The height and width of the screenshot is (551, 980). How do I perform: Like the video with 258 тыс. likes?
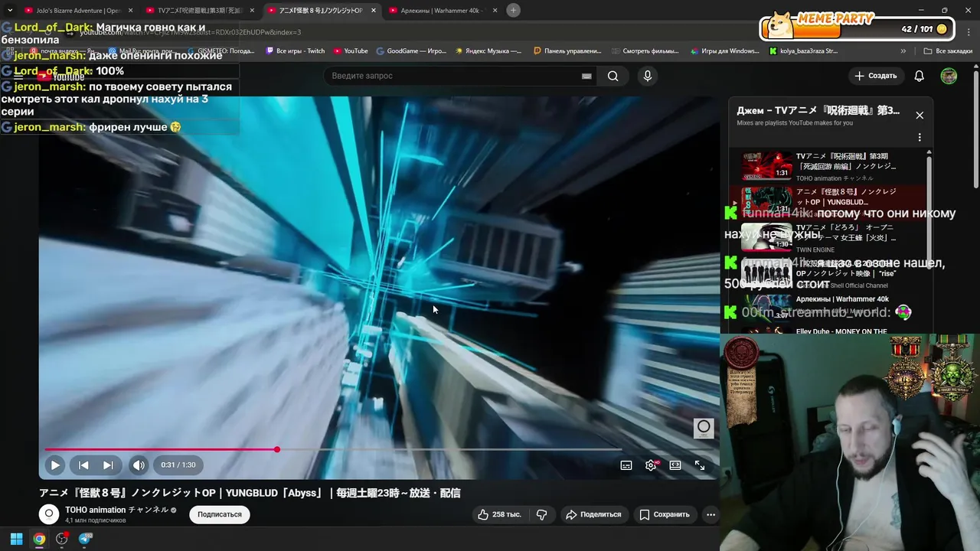[499, 514]
